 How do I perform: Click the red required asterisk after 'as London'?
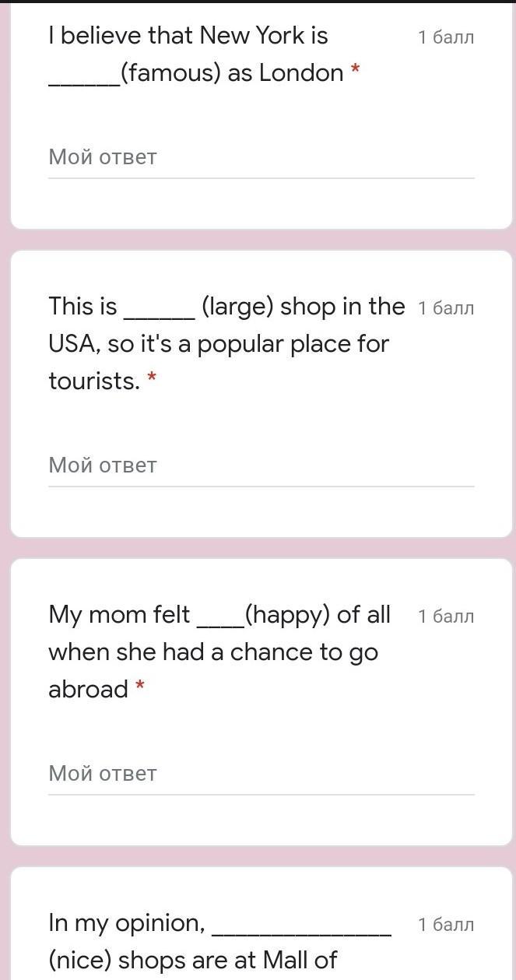pos(355,72)
